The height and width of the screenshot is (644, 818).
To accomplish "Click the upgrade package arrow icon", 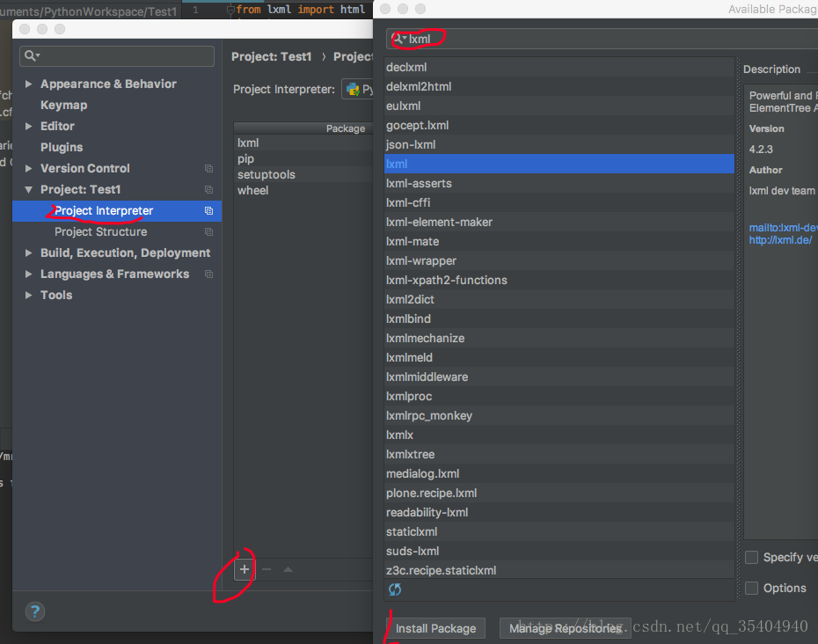I will tap(288, 569).
